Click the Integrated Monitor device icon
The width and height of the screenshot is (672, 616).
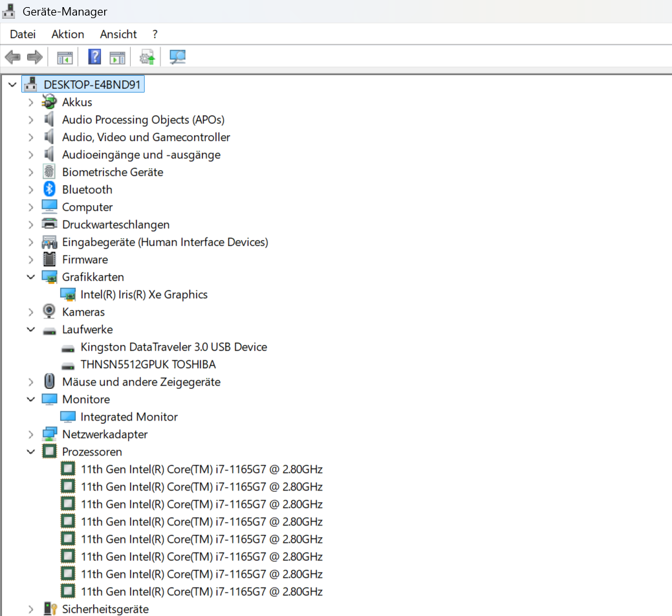68,416
